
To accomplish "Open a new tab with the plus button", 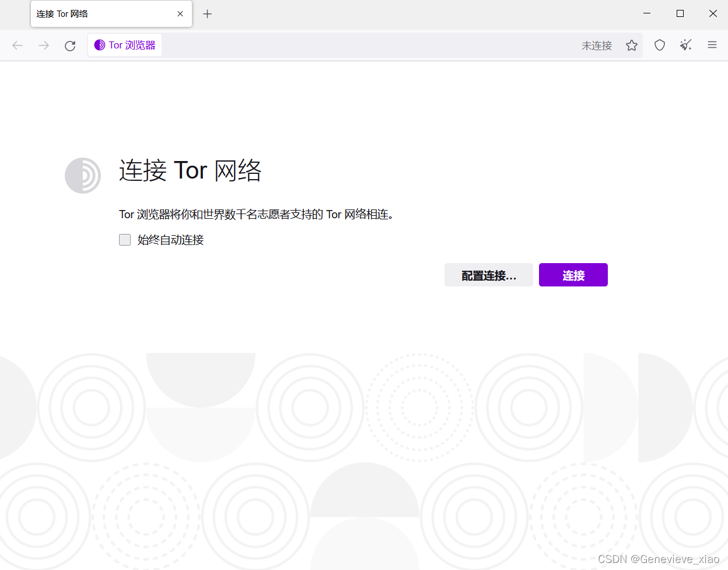I will click(x=207, y=14).
